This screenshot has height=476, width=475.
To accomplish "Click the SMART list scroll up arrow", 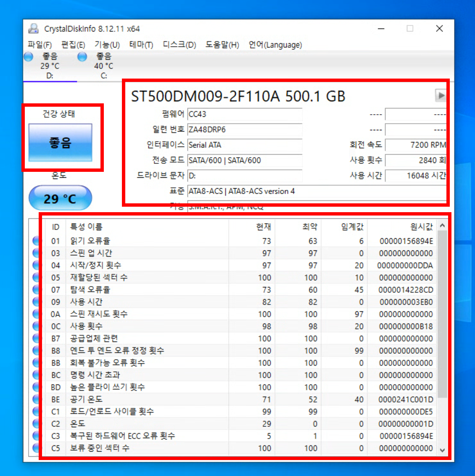I will (x=442, y=225).
